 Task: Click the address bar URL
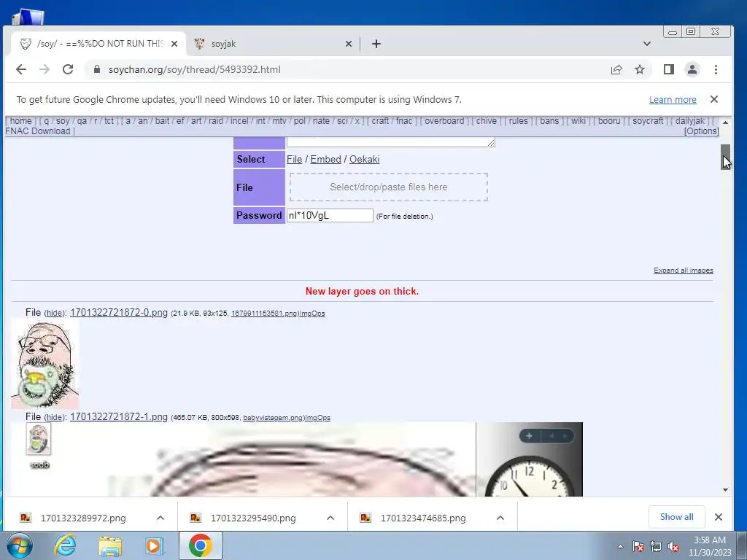pyautogui.click(x=194, y=69)
